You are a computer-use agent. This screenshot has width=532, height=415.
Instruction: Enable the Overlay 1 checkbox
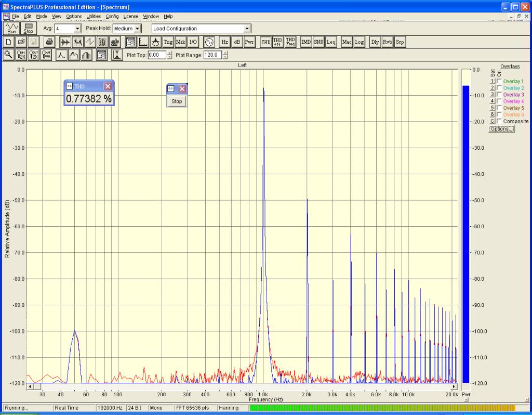499,82
